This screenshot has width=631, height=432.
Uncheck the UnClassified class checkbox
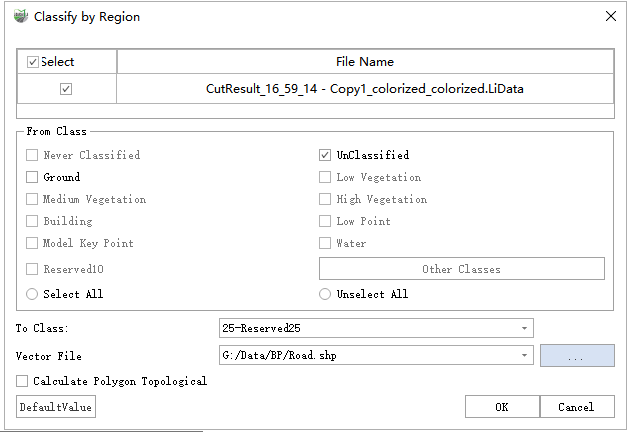[325, 155]
